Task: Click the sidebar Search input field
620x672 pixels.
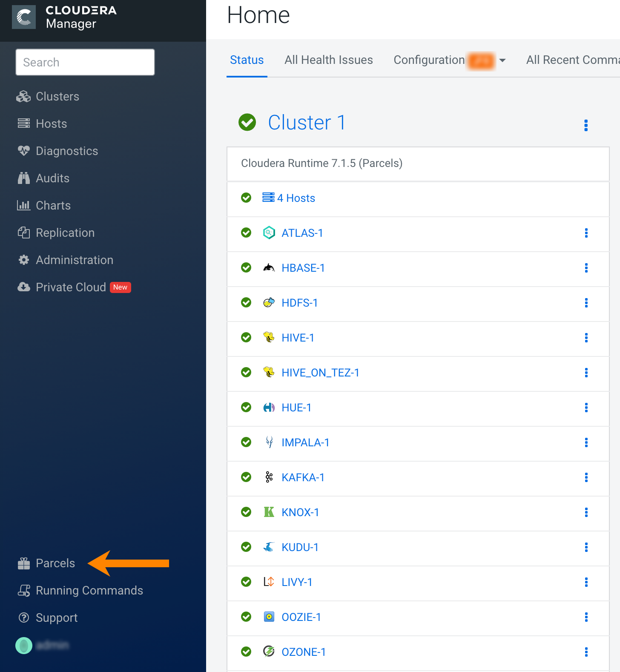Action: point(85,62)
